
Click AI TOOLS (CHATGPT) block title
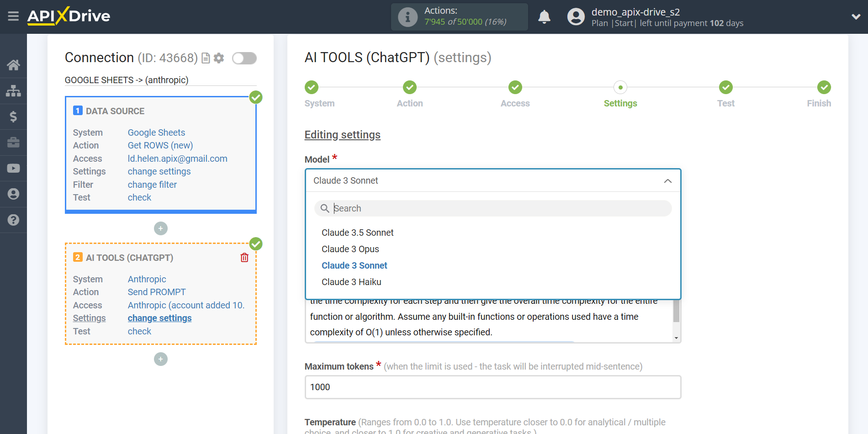click(x=129, y=258)
